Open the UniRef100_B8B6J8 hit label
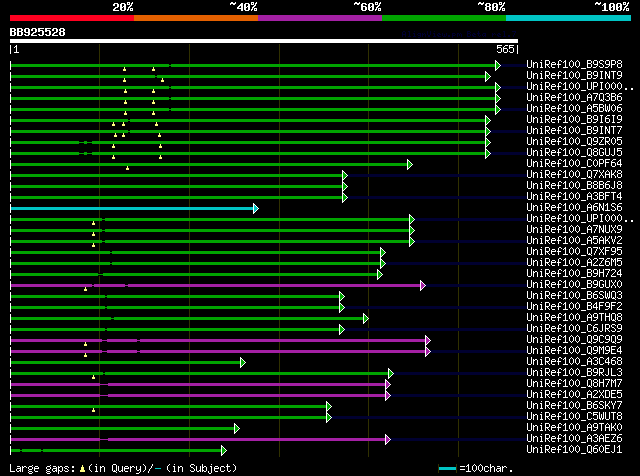 tap(574, 186)
